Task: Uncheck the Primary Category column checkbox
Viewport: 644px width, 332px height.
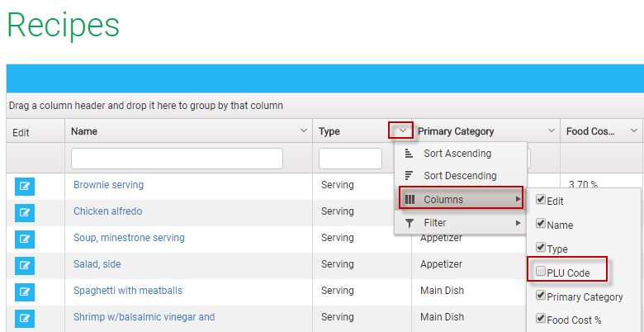Action: (541, 296)
